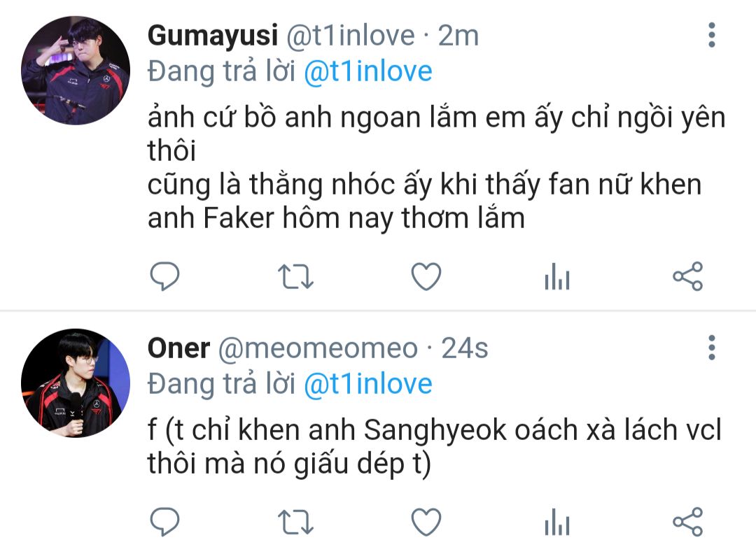Viewport: 756px width, 547px height.
Task: View analytics for Oner's tweet
Action: (557, 523)
